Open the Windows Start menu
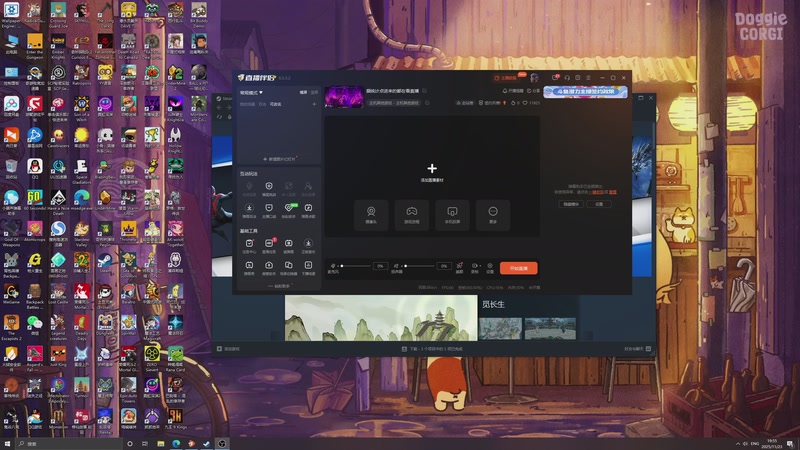Viewport: 800px width, 450px height. 7,444
